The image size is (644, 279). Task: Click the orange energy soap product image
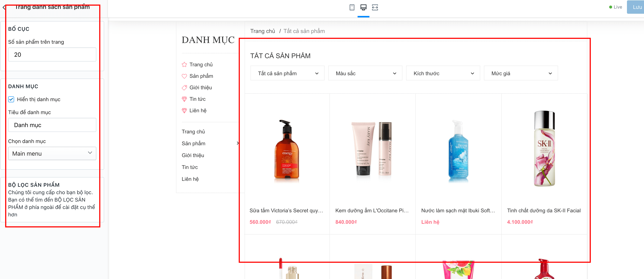(287, 152)
